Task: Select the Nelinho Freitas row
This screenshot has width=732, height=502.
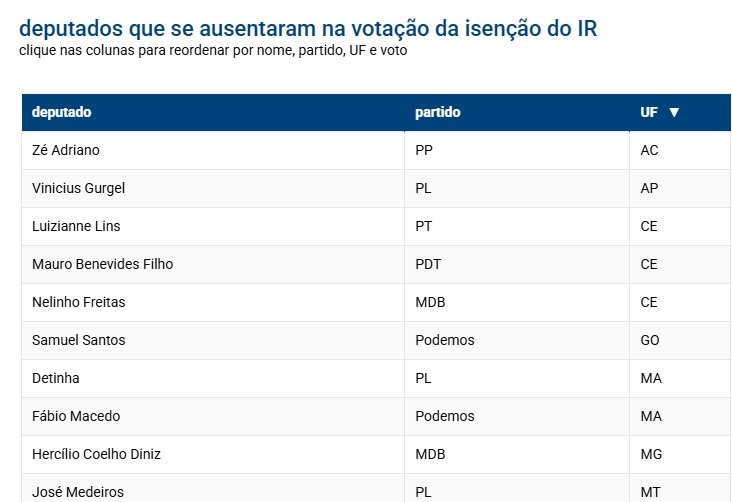Action: (78, 302)
